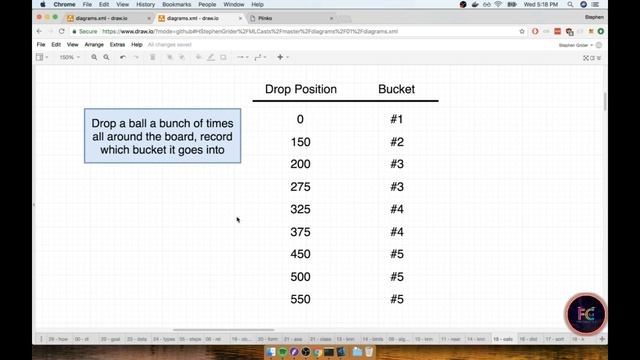
Task: Open Spotlight search in macOS menu bar
Action: pyautogui.click(x=570, y=4)
